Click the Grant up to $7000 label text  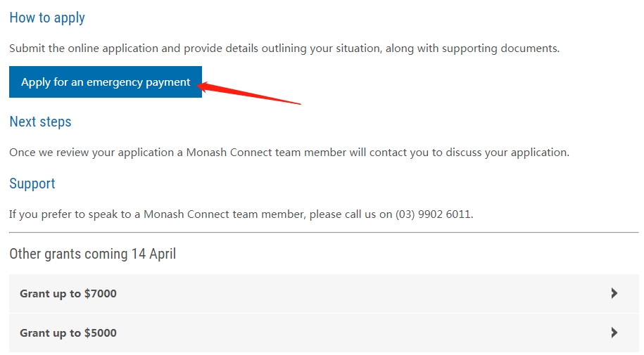(x=68, y=294)
